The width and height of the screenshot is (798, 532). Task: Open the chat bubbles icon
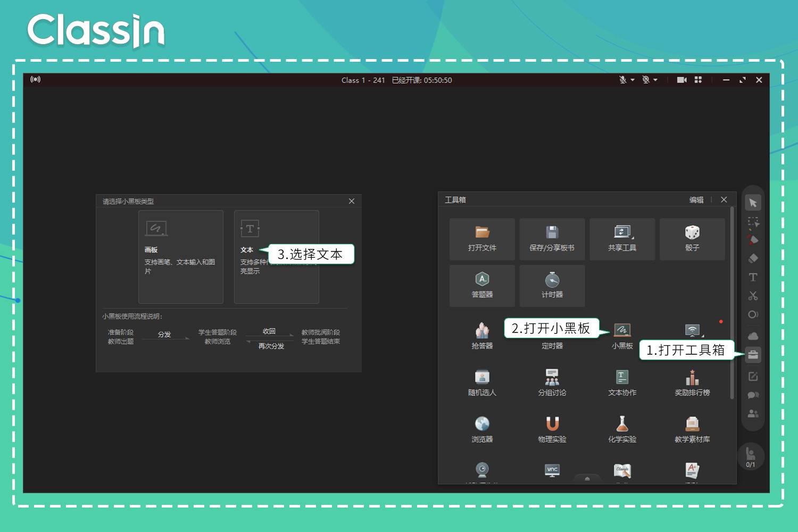point(753,395)
